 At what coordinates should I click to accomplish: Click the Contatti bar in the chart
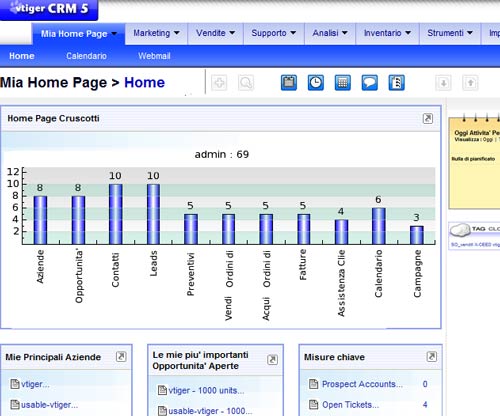point(116,214)
